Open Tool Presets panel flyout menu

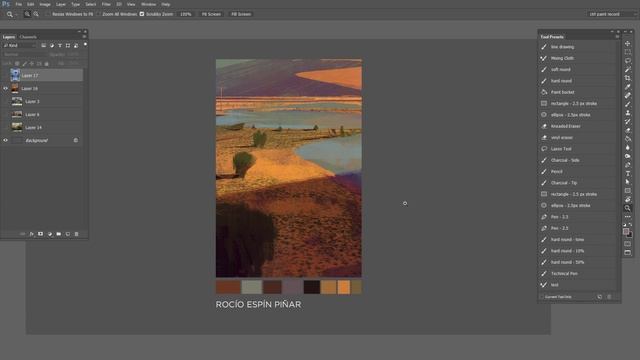click(x=617, y=37)
